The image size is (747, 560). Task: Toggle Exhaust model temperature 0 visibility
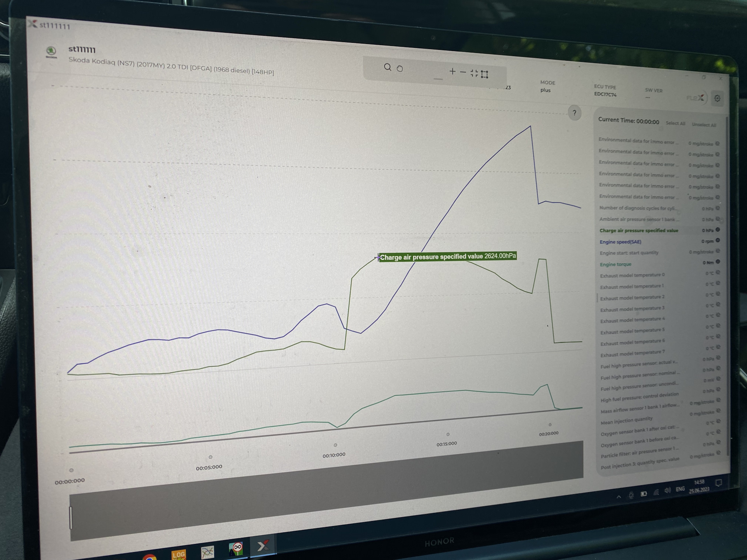click(717, 273)
